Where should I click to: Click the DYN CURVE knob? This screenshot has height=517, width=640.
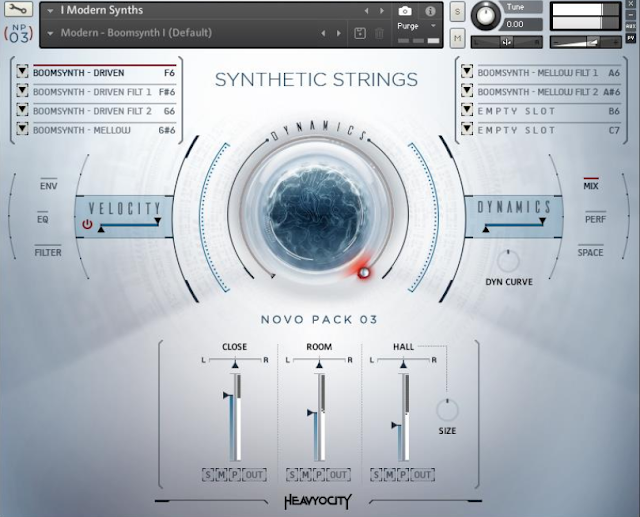(508, 261)
